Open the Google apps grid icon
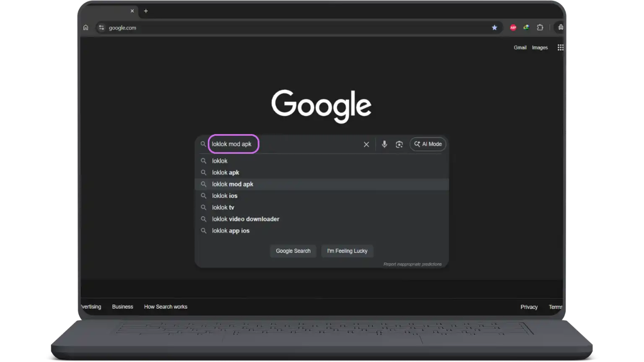This screenshot has height=362, width=644. click(560, 48)
